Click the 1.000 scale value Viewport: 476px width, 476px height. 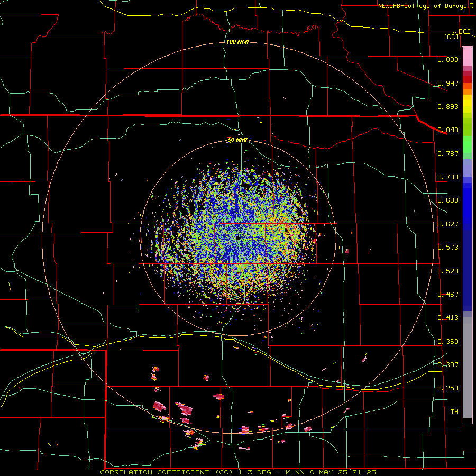point(448,59)
